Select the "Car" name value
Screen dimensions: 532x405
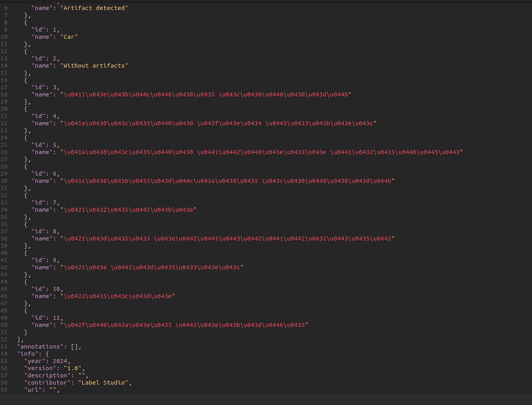[x=69, y=36]
